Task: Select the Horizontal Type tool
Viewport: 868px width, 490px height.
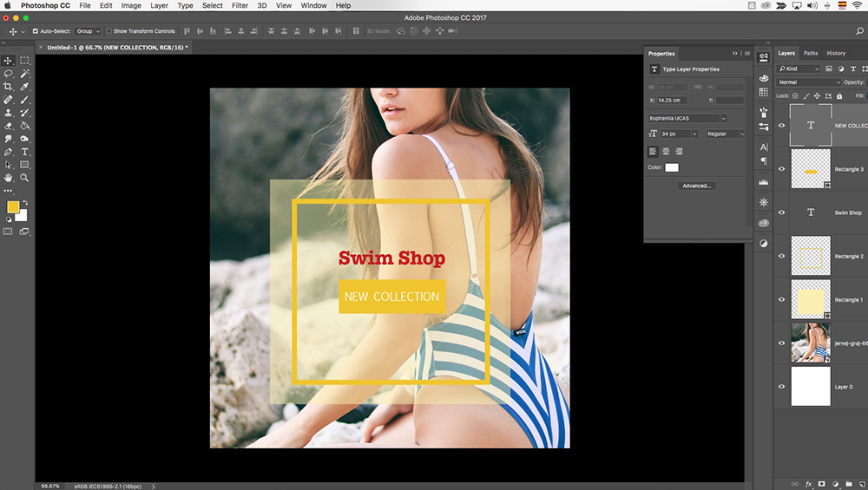Action: pyautogui.click(x=25, y=152)
